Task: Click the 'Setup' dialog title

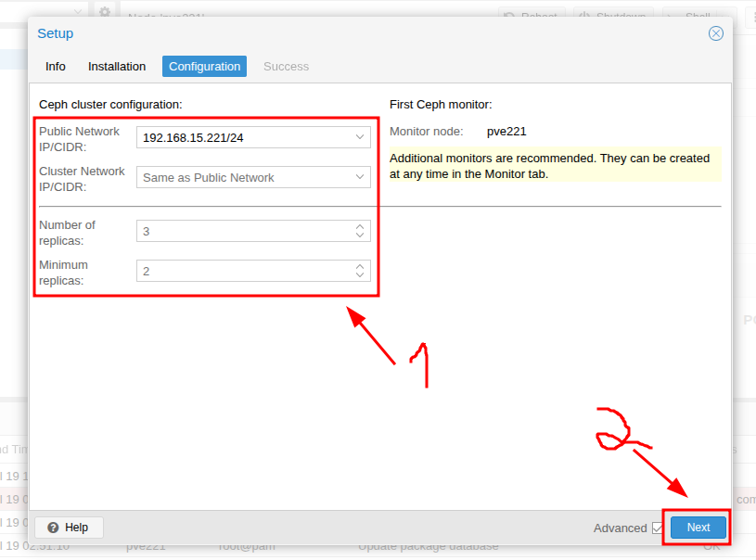Action: tap(56, 33)
